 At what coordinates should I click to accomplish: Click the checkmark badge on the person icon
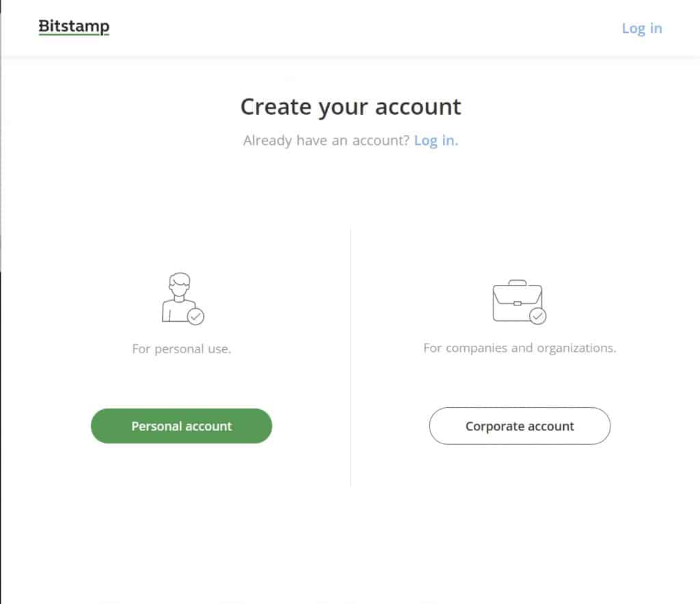pos(196,316)
